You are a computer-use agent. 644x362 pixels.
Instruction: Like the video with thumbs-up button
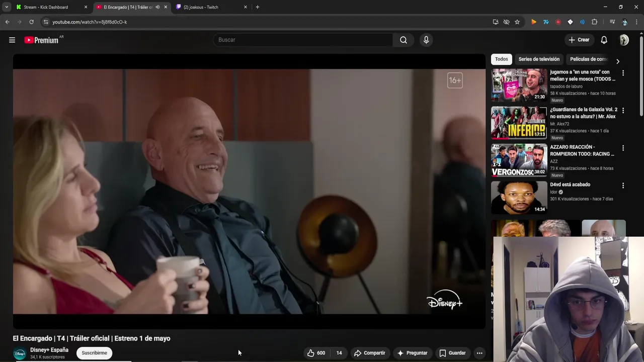[x=316, y=353]
